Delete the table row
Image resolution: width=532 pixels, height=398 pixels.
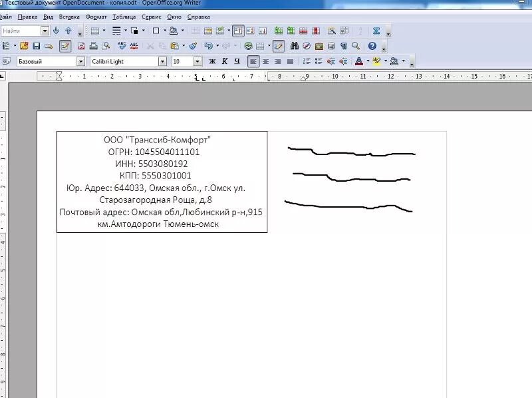tap(303, 31)
